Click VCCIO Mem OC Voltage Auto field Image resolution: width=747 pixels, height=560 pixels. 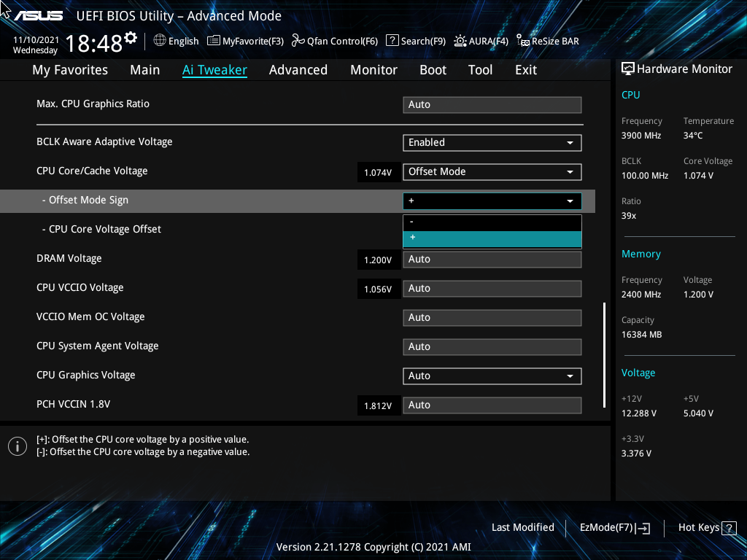(492, 318)
